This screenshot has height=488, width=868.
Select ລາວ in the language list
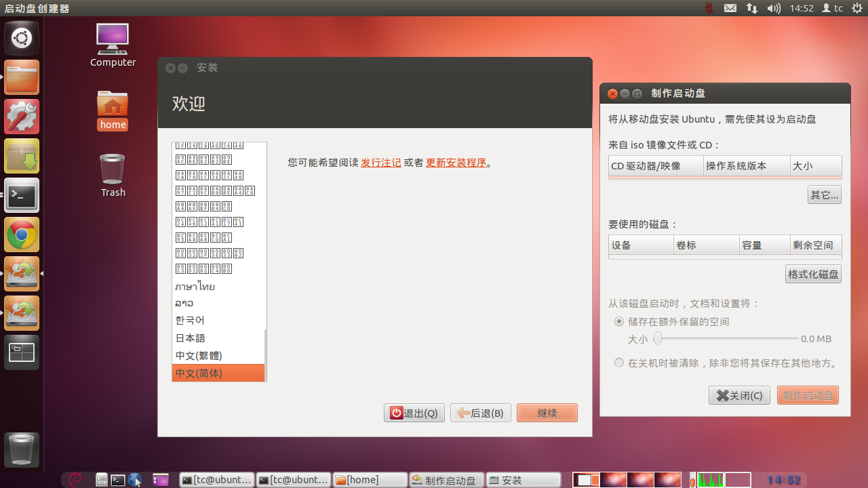click(x=218, y=303)
